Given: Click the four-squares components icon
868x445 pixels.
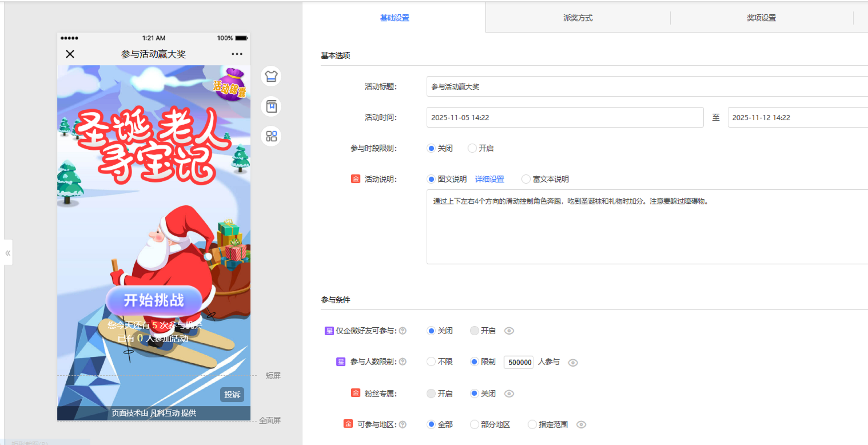Looking at the screenshot, I should [x=271, y=136].
